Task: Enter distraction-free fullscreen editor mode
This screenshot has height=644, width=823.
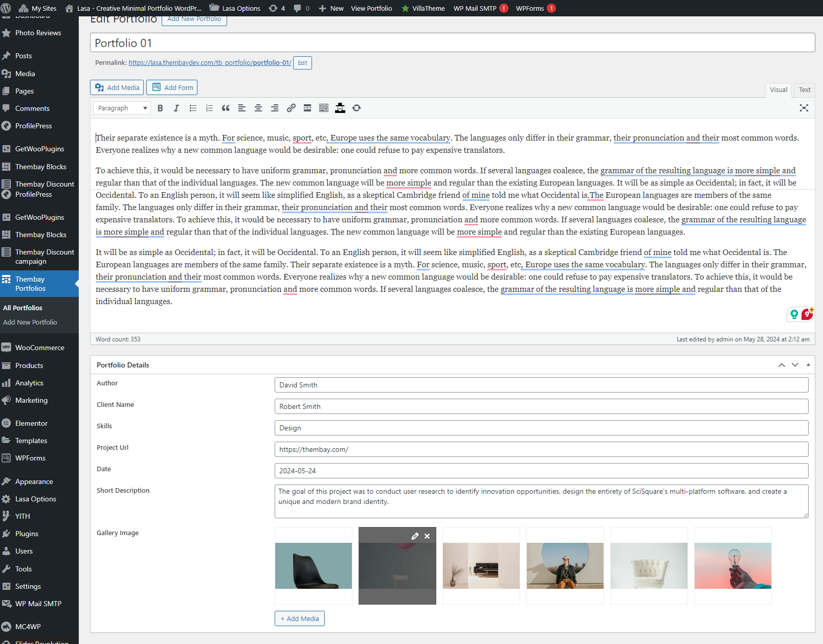Action: (804, 108)
